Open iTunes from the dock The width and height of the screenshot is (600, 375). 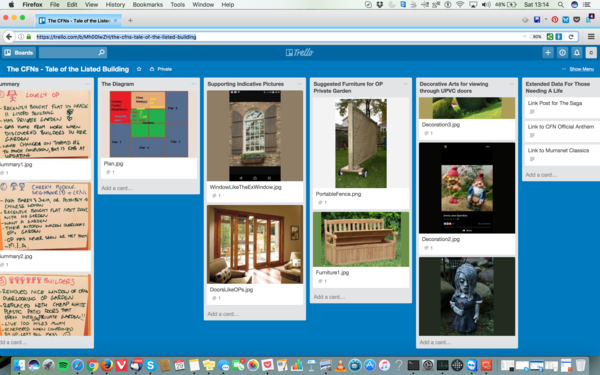[x=384, y=365]
